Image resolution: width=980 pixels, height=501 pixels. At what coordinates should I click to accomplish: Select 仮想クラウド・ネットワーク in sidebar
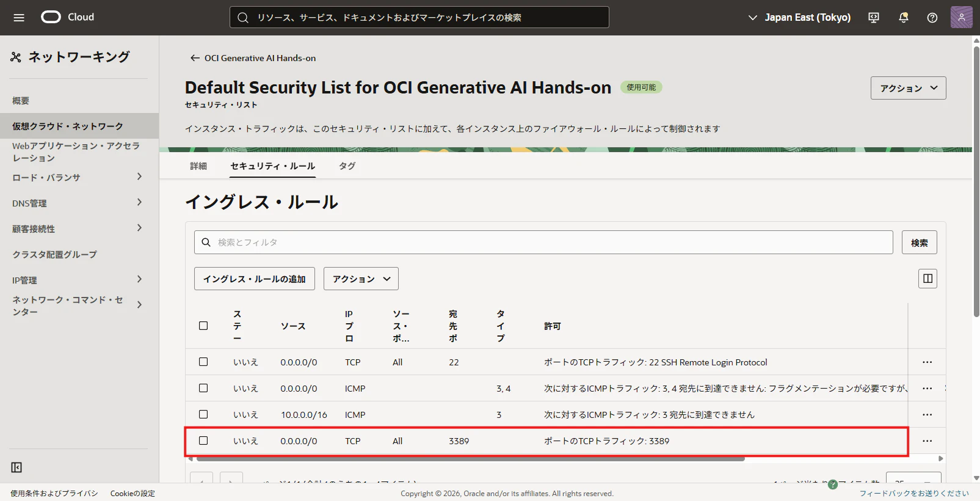[79, 126]
